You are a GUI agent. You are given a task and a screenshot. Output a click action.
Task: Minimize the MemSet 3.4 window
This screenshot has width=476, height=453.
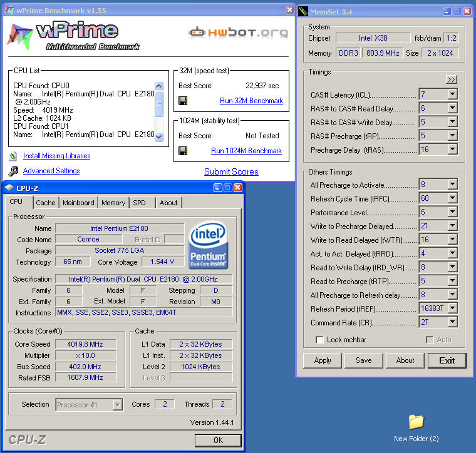pyautogui.click(x=447, y=11)
